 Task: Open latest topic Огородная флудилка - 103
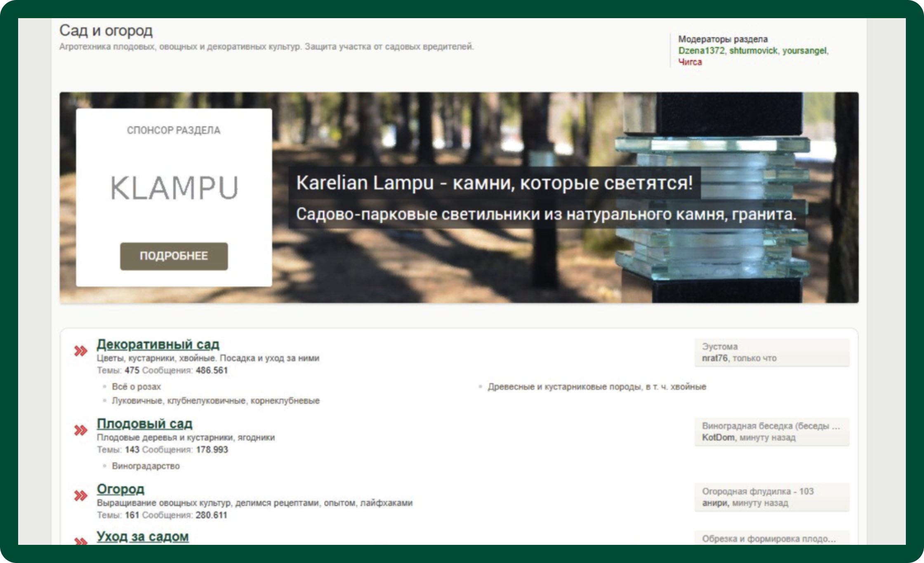point(757,492)
